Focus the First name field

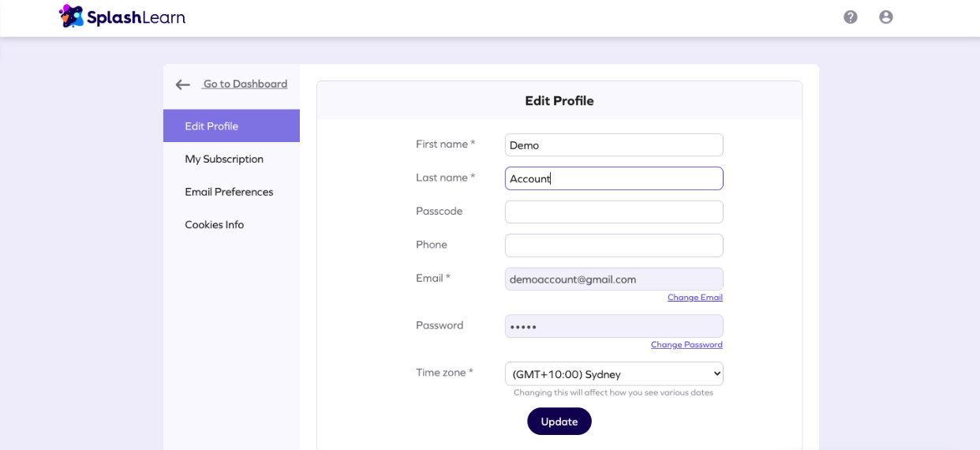pos(614,145)
